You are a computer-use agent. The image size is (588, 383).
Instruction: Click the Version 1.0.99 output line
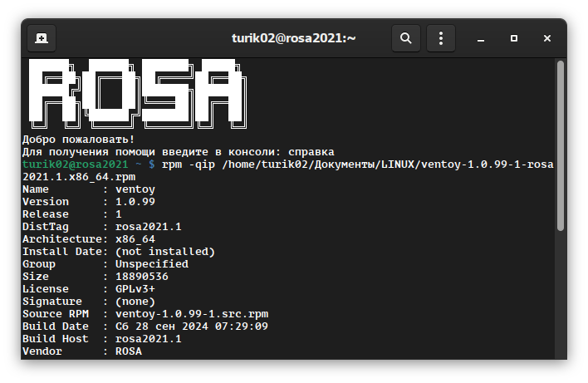(x=90, y=202)
